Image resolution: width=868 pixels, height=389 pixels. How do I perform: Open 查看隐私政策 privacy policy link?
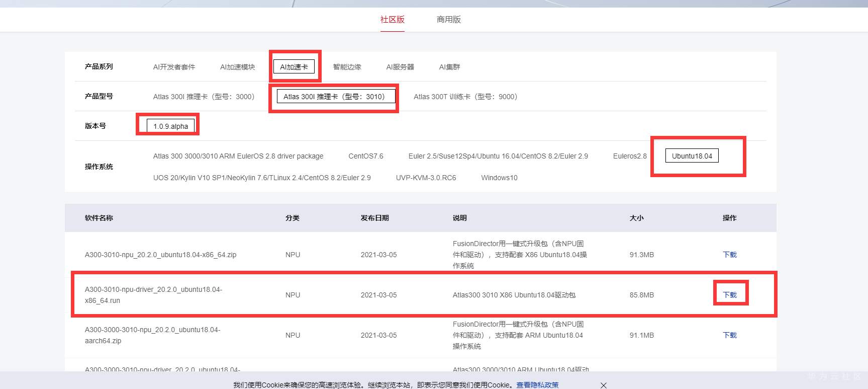tap(537, 385)
